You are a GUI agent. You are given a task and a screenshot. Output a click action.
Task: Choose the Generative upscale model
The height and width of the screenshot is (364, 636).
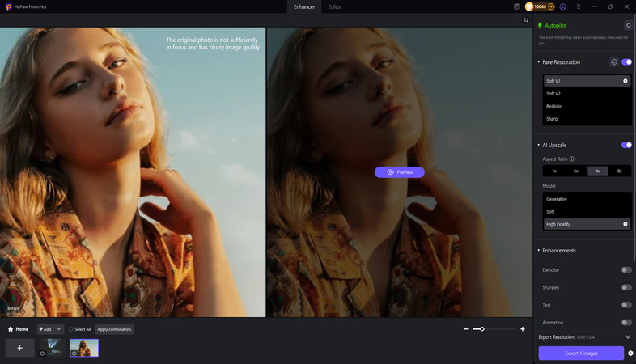pos(587,199)
